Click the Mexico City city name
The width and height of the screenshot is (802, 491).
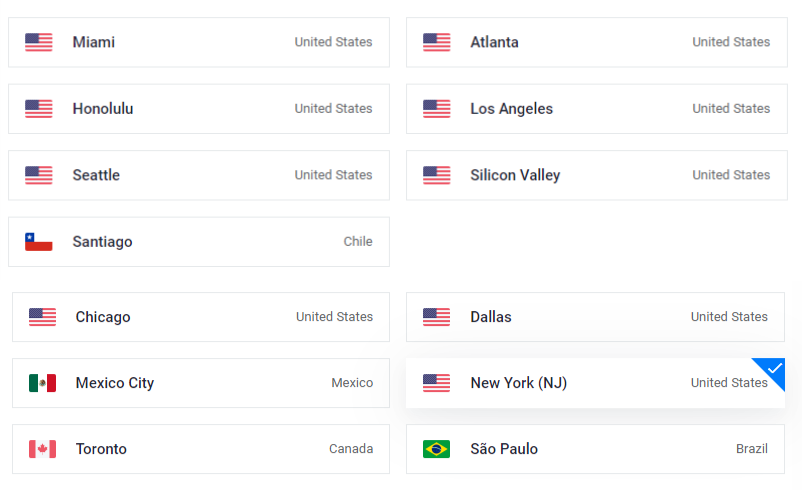(115, 383)
